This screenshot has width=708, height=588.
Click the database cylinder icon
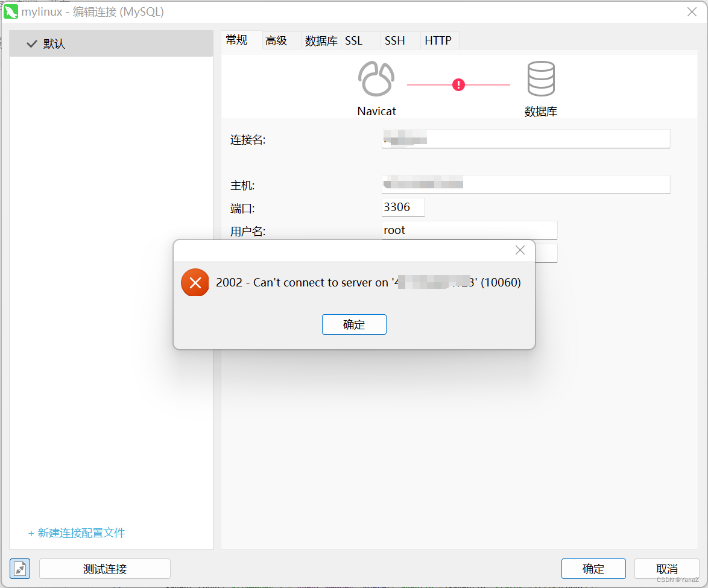(x=541, y=78)
